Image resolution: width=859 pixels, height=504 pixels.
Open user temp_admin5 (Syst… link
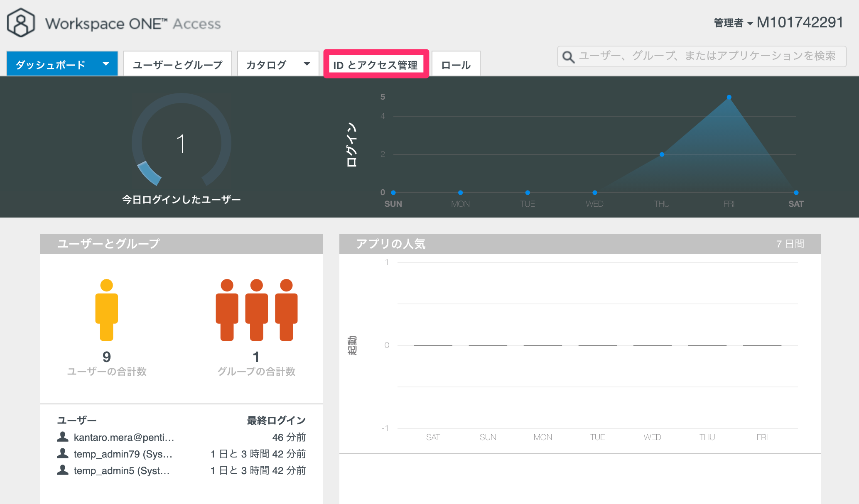pyautogui.click(x=122, y=470)
